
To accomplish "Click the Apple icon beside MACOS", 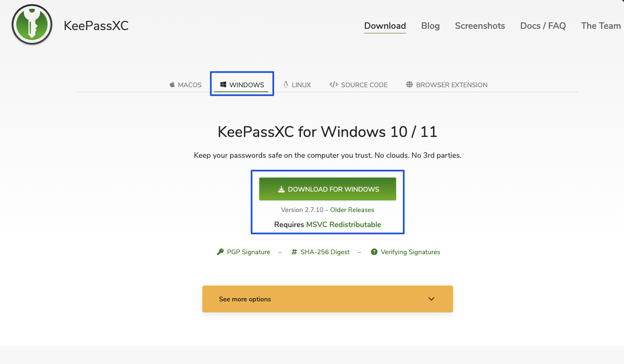I will [172, 85].
